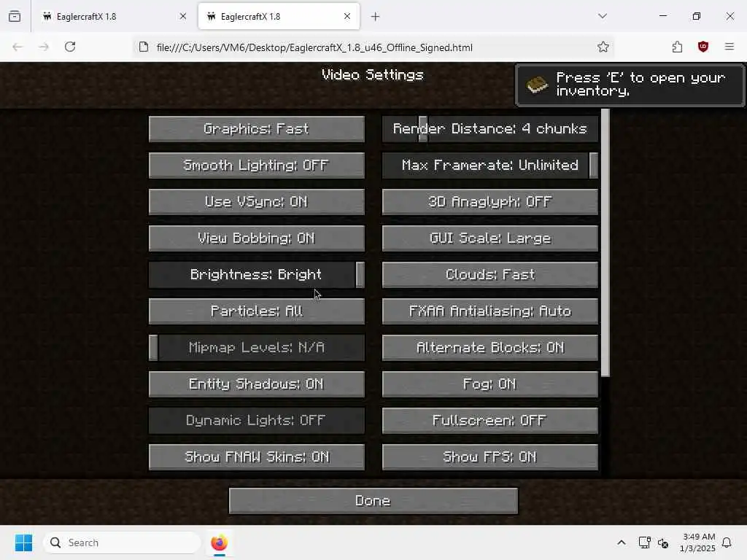This screenshot has width=747, height=560.
Task: Reload the current page
Action: pyautogui.click(x=70, y=47)
